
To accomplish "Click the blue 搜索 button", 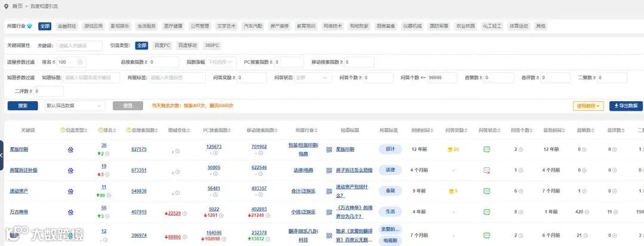I will (23, 106).
